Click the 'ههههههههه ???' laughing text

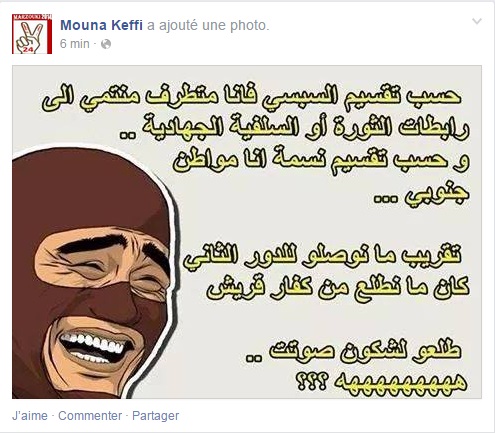tap(382, 380)
